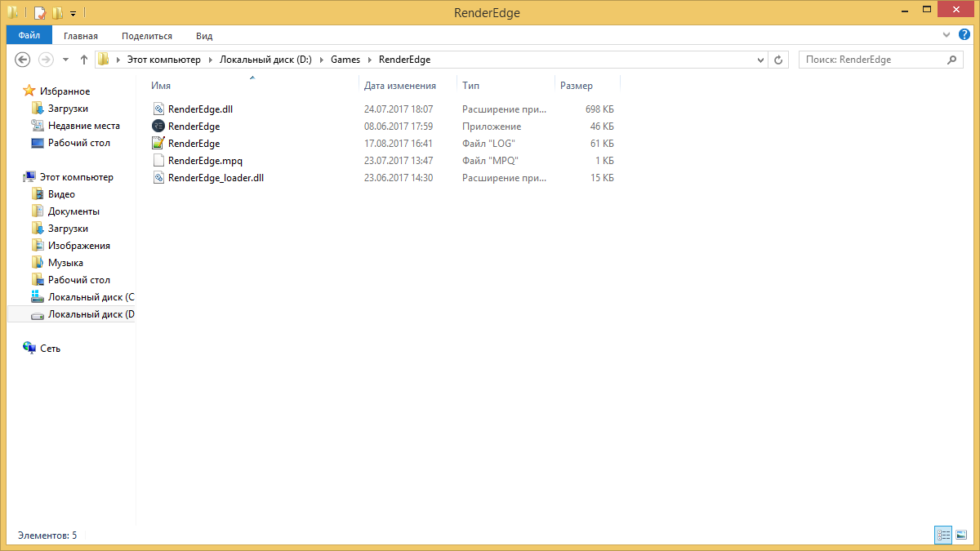Open the chevron before Этот компьютер in address bar
The width and height of the screenshot is (980, 551).
[x=118, y=60]
